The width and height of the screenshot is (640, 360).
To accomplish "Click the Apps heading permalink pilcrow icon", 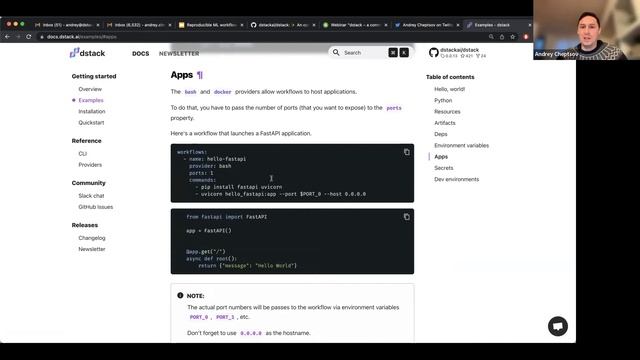I will [200, 75].
